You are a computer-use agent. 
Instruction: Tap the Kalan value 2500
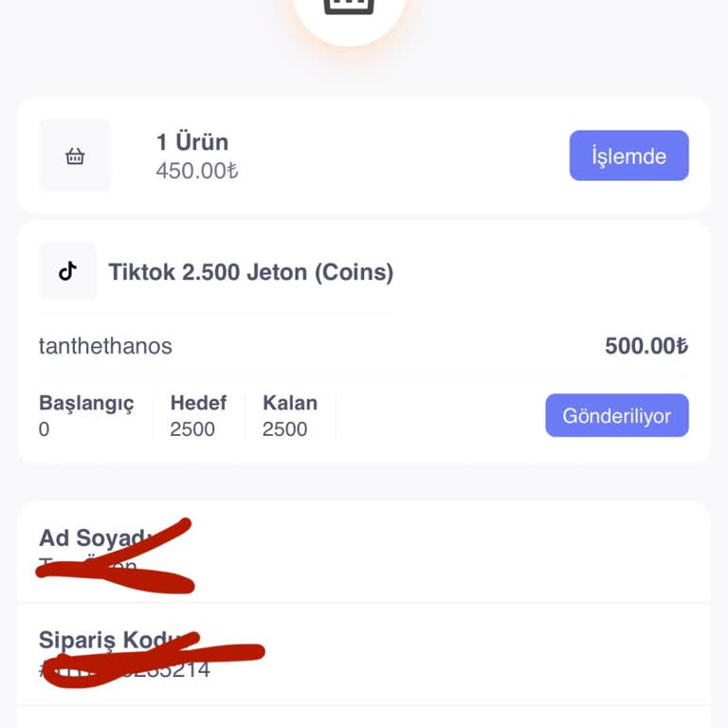point(284,429)
